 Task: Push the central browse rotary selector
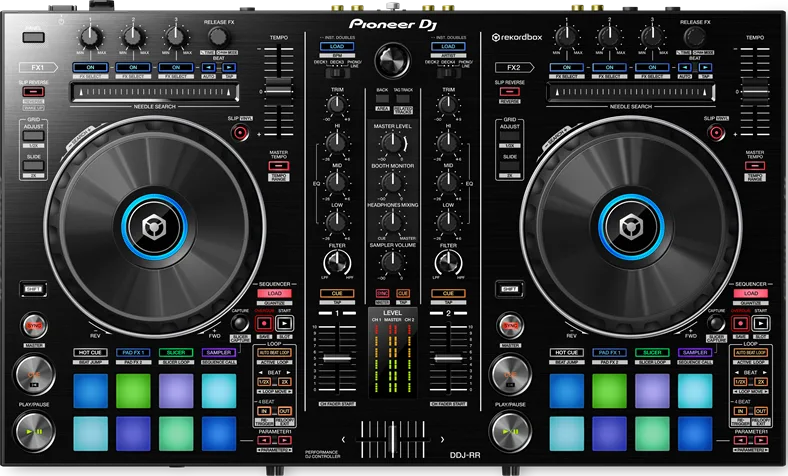tap(392, 60)
